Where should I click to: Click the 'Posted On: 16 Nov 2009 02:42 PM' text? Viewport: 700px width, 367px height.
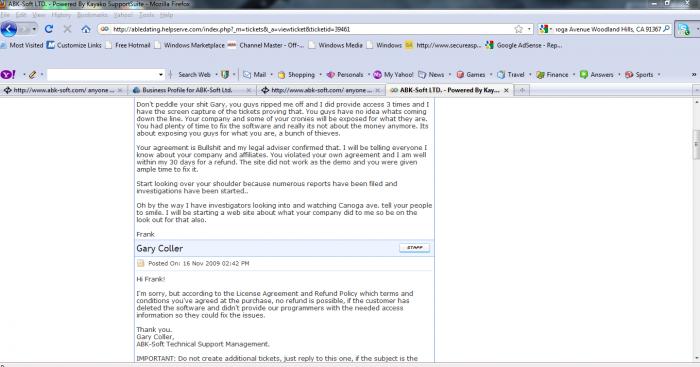199,263
